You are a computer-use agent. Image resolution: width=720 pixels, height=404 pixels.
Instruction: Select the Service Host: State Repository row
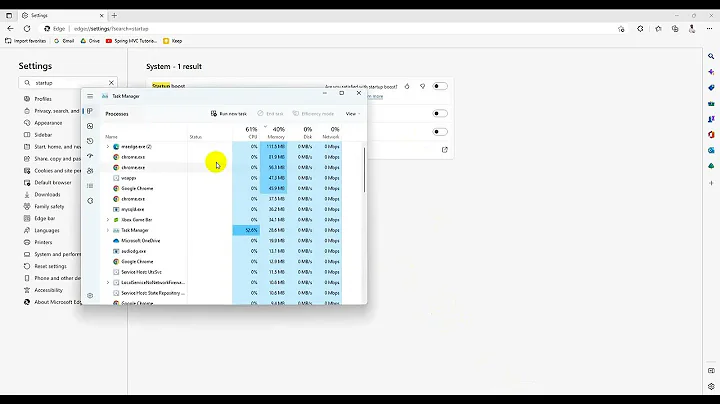(x=223, y=293)
